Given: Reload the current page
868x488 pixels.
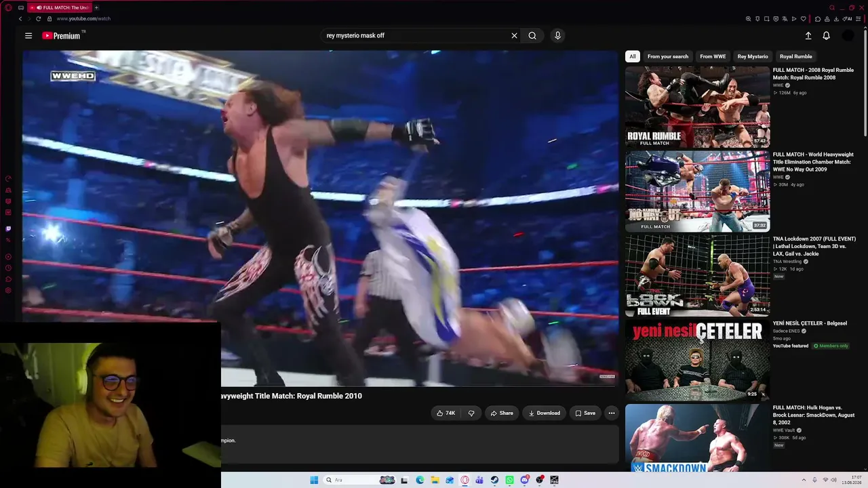Looking at the screenshot, I should 38,19.
